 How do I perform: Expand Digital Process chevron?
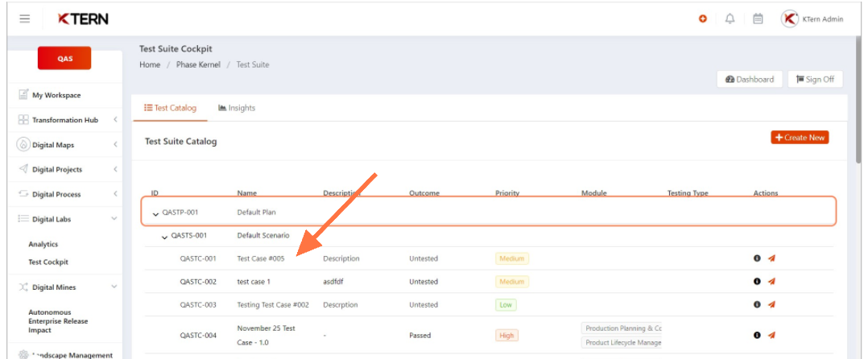(114, 194)
